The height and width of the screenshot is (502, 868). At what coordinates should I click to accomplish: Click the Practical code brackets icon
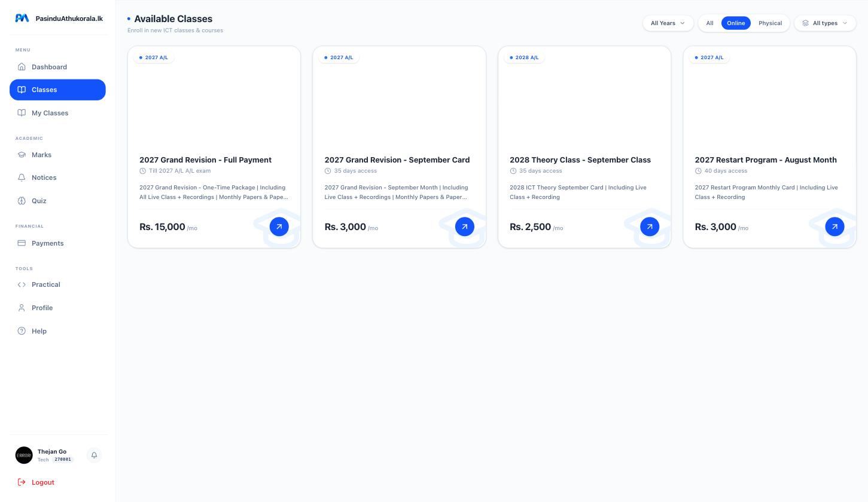pos(22,284)
